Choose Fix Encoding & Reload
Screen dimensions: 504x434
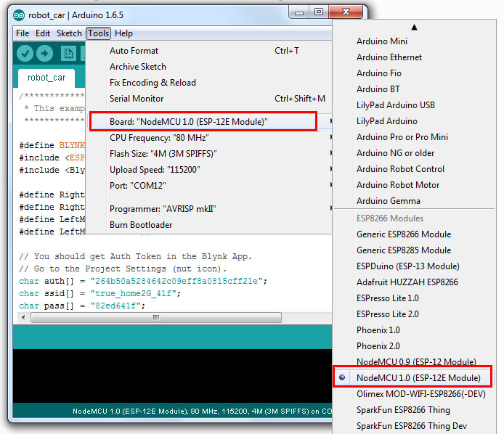click(210, 83)
